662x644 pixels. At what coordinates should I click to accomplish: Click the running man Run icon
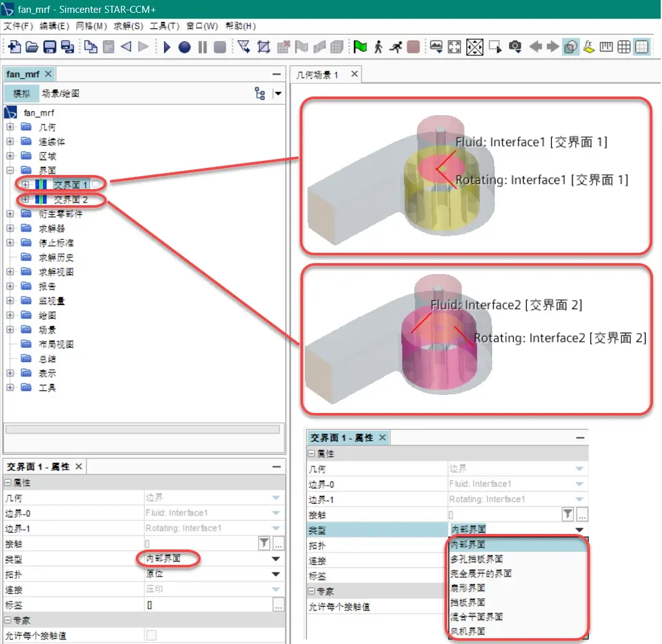[x=396, y=46]
